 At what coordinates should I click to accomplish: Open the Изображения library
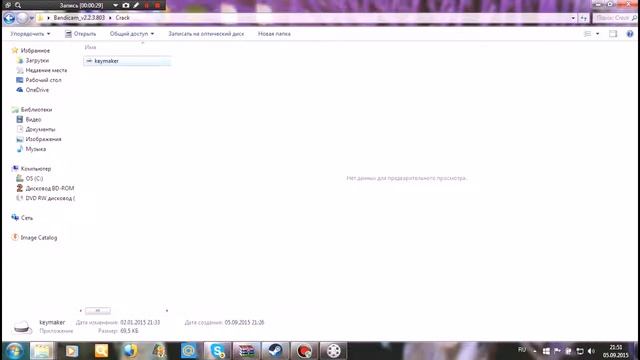(43, 139)
